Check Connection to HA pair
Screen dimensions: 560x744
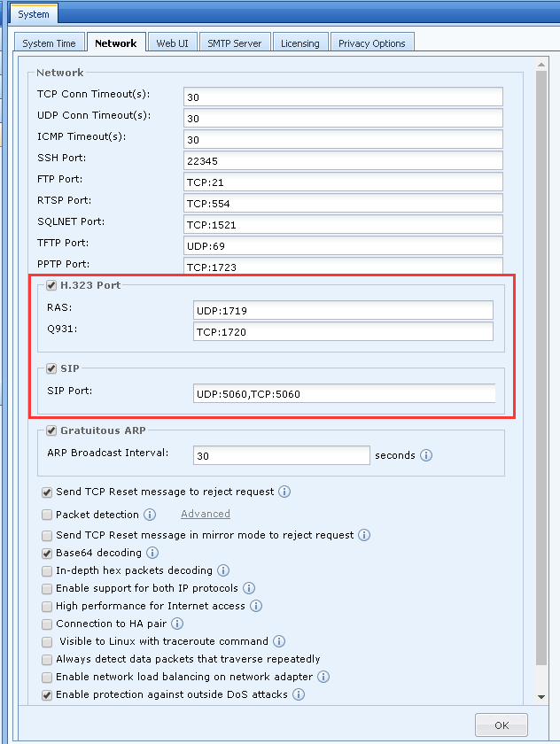click(46, 624)
